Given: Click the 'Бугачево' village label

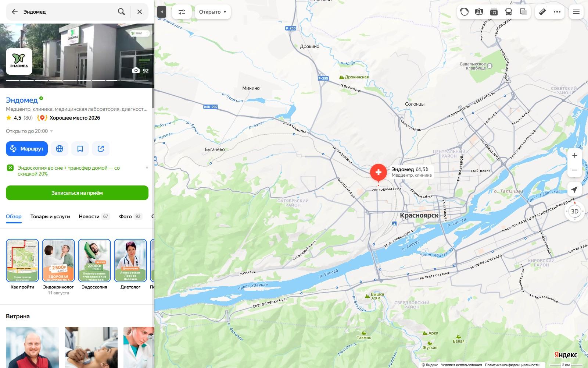Looking at the screenshot, I should (x=215, y=149).
